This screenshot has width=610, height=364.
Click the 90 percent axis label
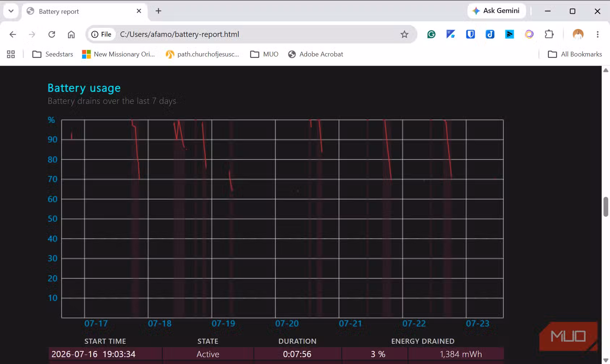coord(52,140)
